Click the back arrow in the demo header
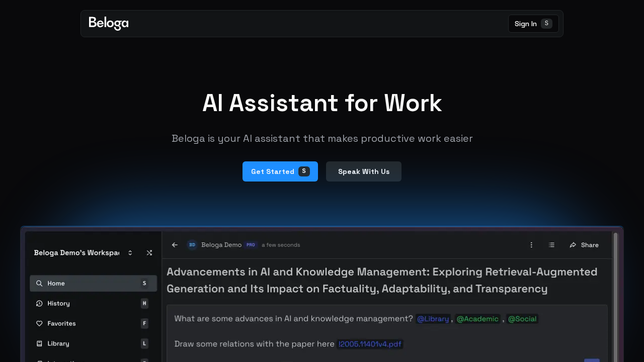 coord(175,245)
